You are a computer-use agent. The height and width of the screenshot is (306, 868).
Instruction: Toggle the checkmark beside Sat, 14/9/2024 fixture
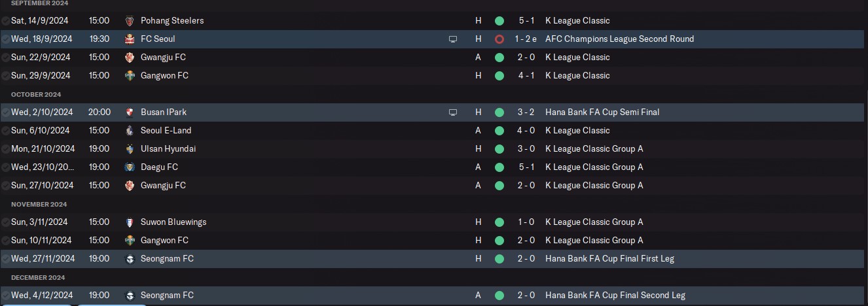pos(5,21)
